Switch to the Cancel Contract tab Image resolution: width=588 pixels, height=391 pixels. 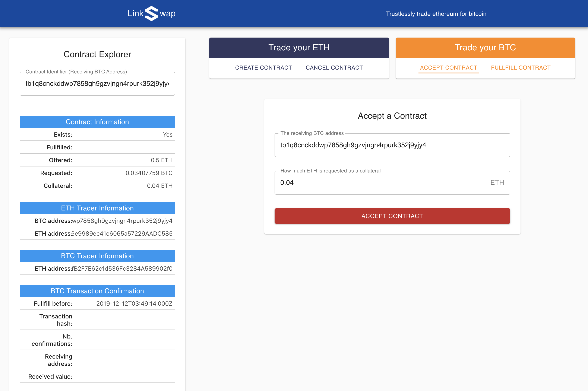coord(334,68)
